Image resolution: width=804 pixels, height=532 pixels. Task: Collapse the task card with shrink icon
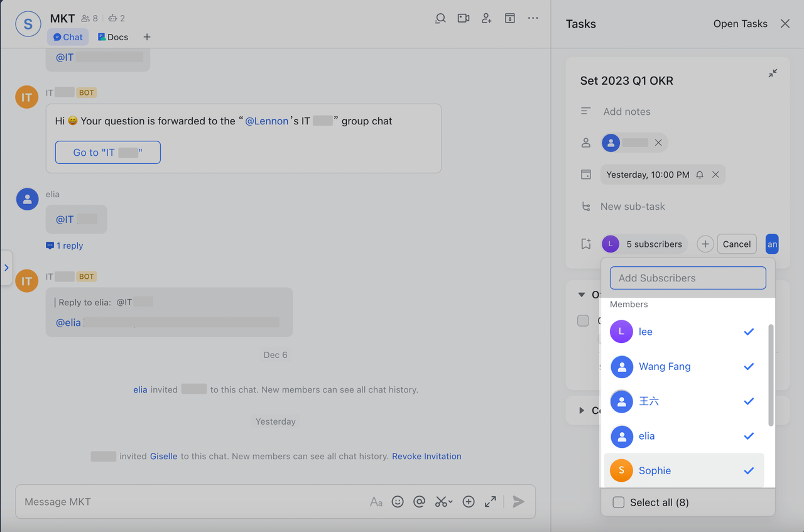773,73
